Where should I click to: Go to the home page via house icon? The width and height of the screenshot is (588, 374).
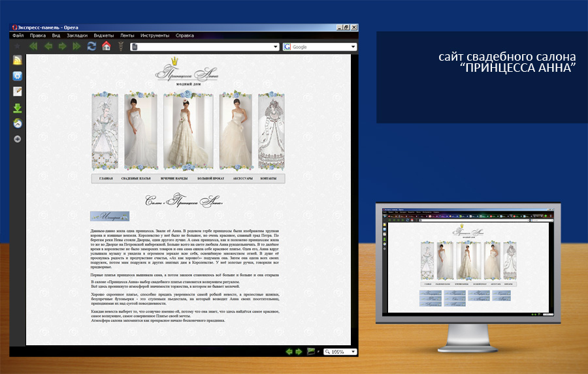[x=106, y=46]
